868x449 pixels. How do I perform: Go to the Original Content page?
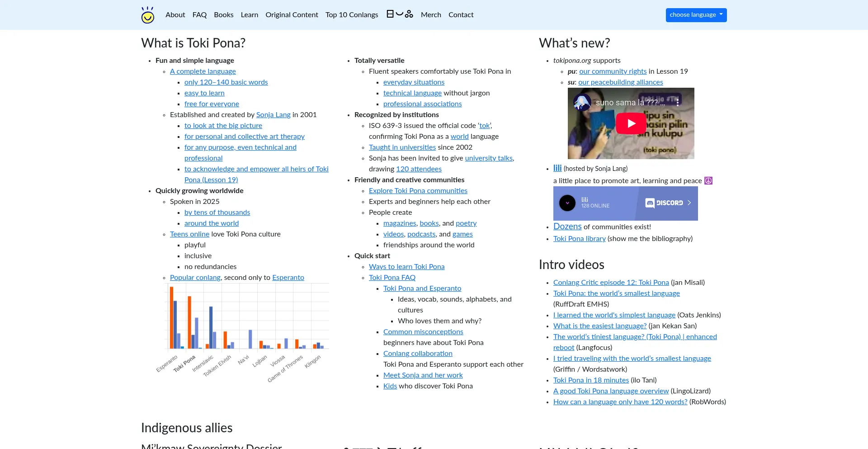tap(292, 15)
